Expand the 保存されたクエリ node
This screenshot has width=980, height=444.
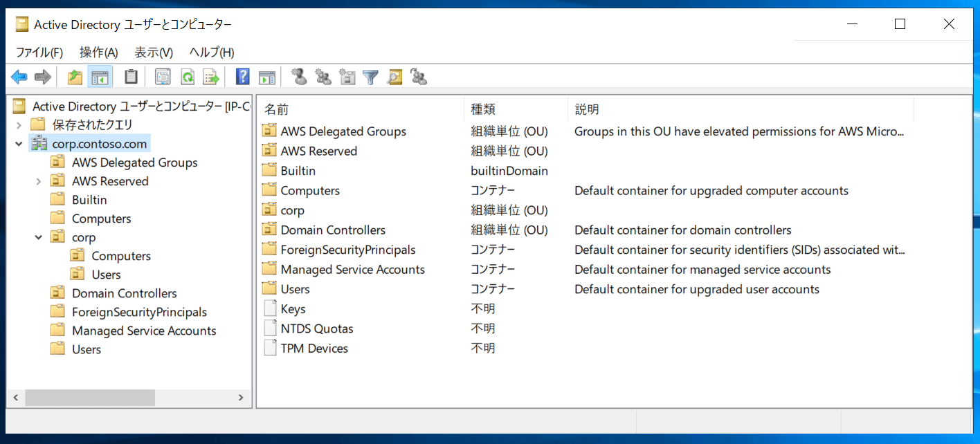(x=19, y=125)
